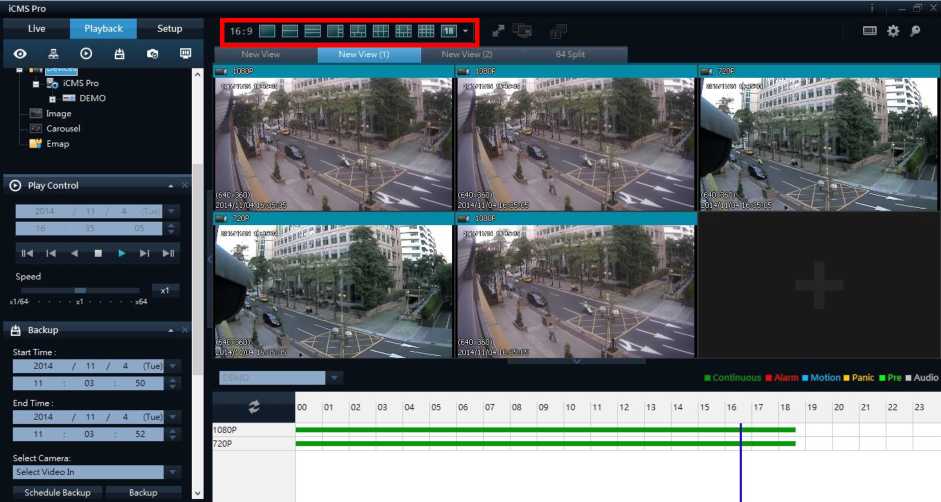Click the eye icon in the sidebar toolbar
This screenshot has height=502, width=941.
tap(20, 53)
